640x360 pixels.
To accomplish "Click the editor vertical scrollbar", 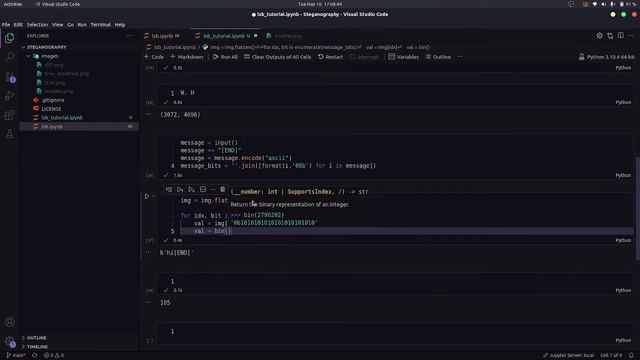I will pyautogui.click(x=638, y=208).
